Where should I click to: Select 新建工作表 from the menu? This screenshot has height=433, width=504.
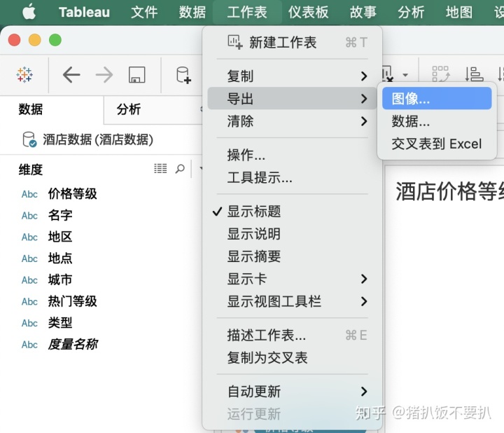tap(292, 42)
